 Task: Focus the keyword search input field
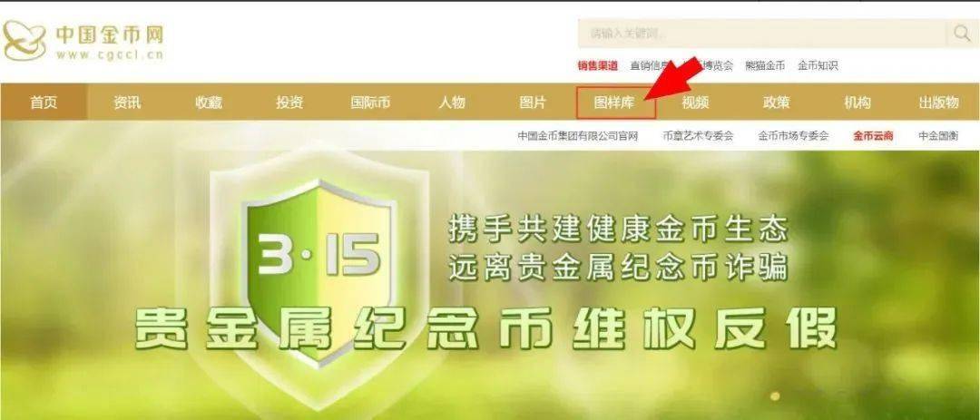(x=761, y=34)
